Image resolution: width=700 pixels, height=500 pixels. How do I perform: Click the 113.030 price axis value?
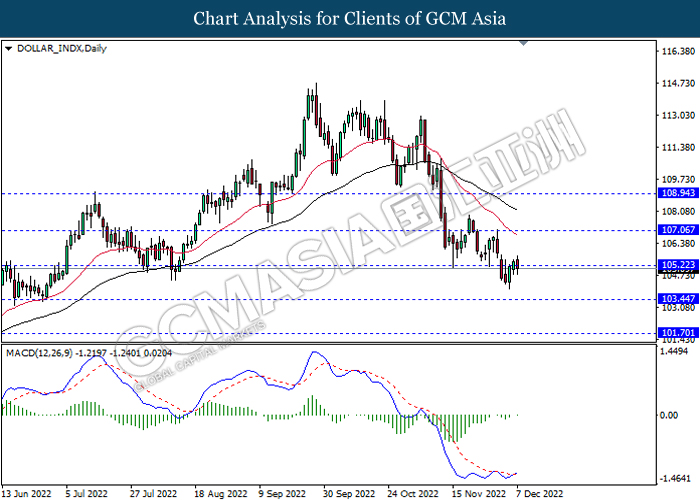[x=678, y=115]
